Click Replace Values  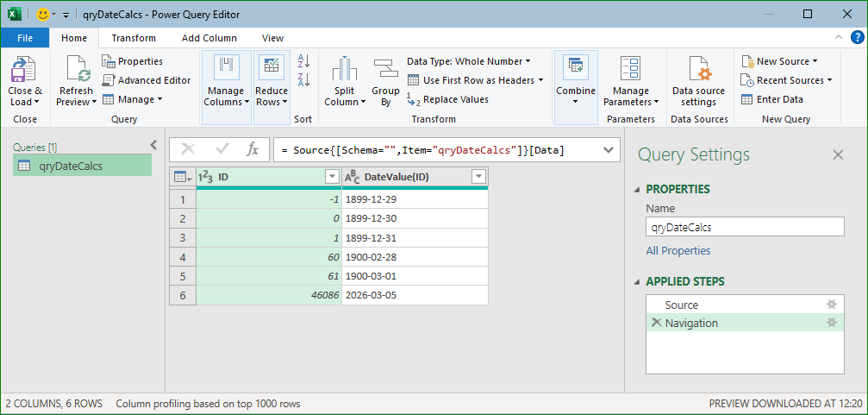(x=448, y=99)
